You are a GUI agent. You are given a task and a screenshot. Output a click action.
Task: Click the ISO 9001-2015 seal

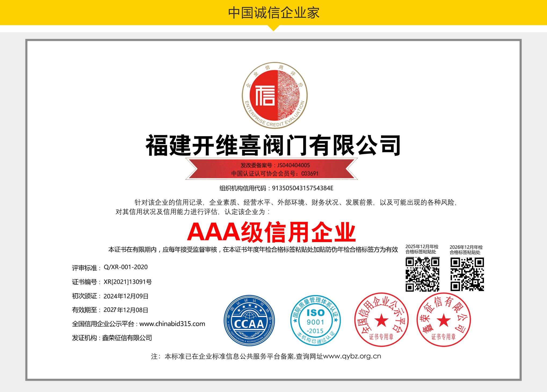coord(315,321)
